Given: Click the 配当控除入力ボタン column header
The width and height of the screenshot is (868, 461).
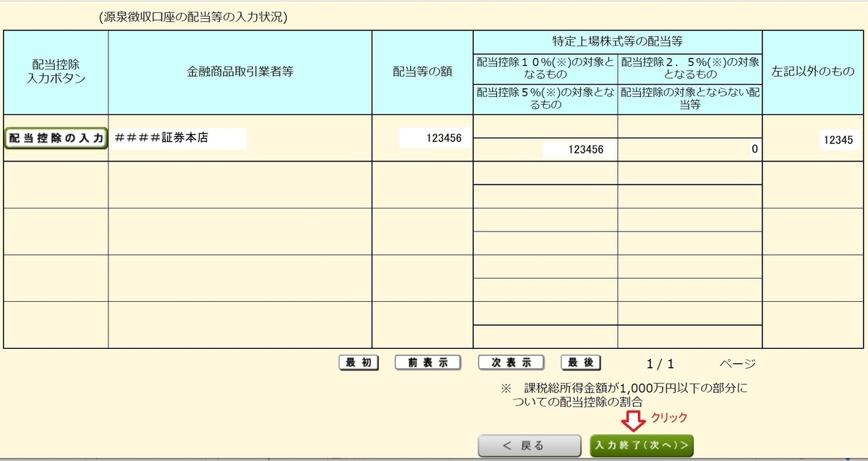Looking at the screenshot, I should click(x=54, y=72).
